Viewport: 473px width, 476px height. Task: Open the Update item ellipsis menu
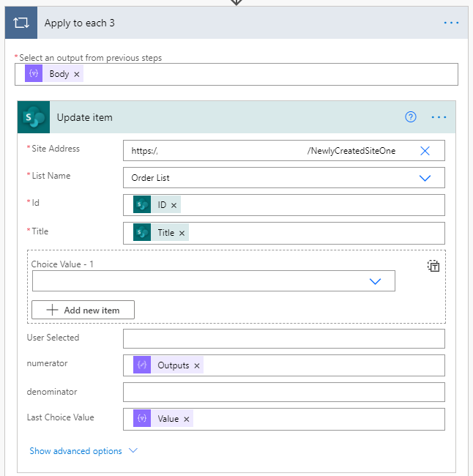click(439, 117)
